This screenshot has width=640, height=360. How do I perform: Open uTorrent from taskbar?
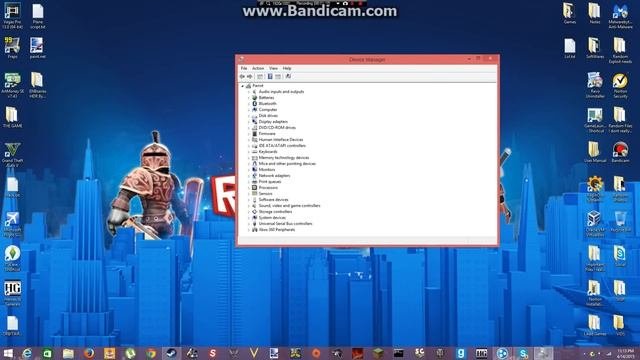(x=130, y=353)
